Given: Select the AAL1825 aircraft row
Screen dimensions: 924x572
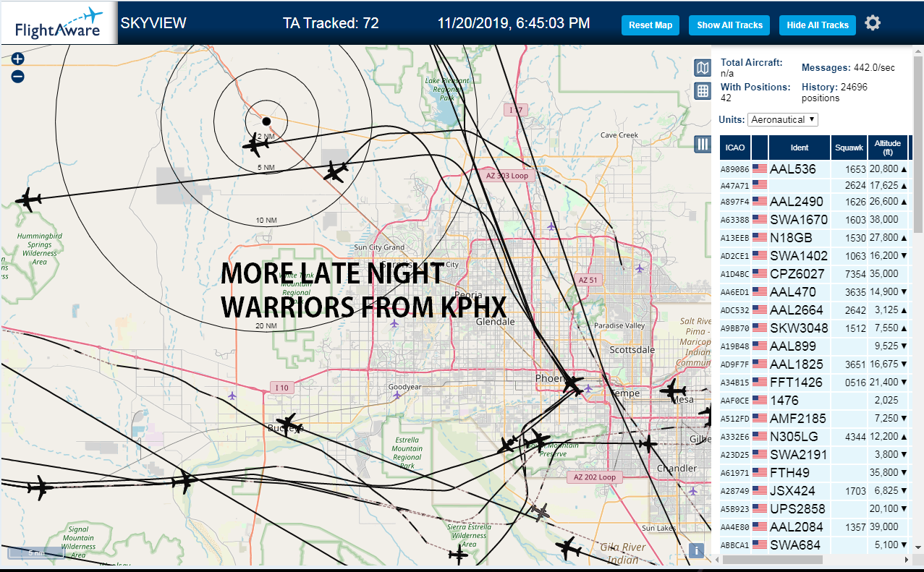Looking at the screenshot, I should (x=815, y=364).
